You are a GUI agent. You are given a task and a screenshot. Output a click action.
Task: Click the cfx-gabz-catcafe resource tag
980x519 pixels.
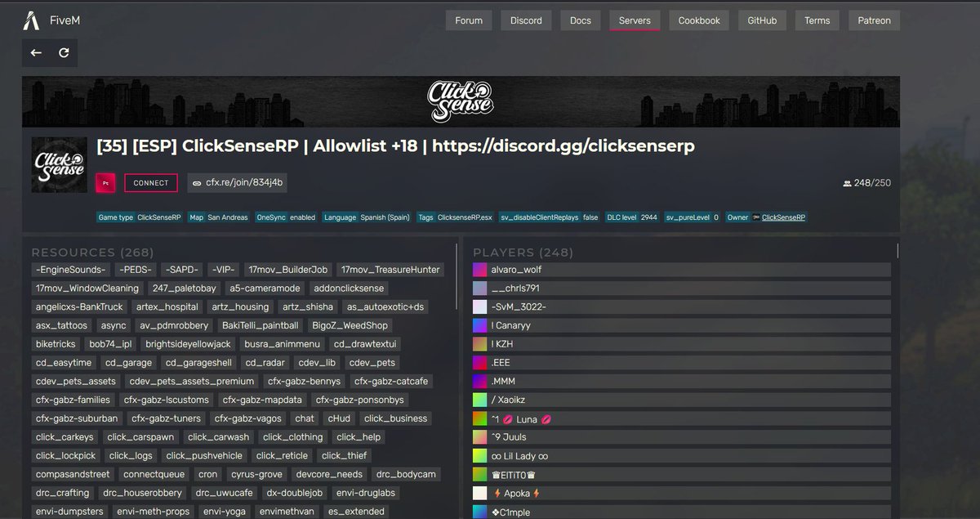tap(391, 382)
